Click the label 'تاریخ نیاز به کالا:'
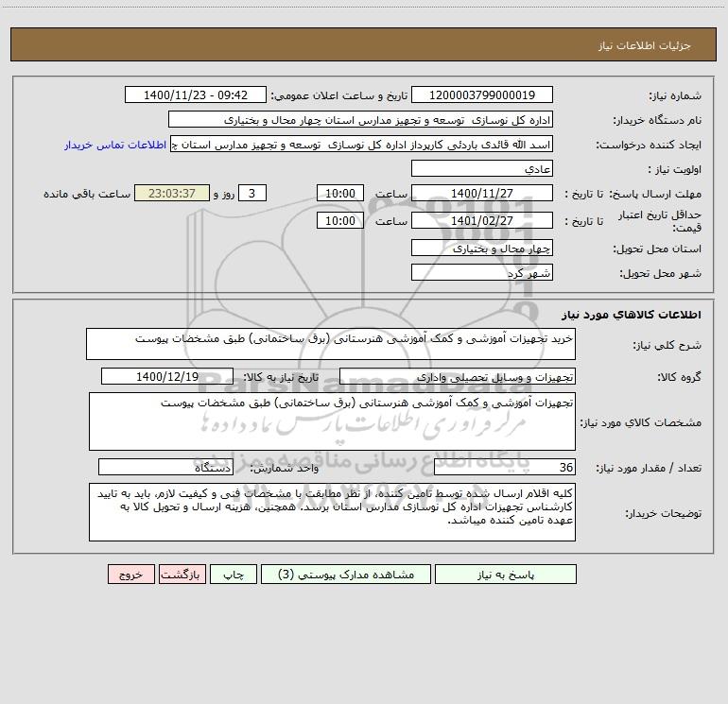Screen dimensions: 728x704 pos(281,377)
